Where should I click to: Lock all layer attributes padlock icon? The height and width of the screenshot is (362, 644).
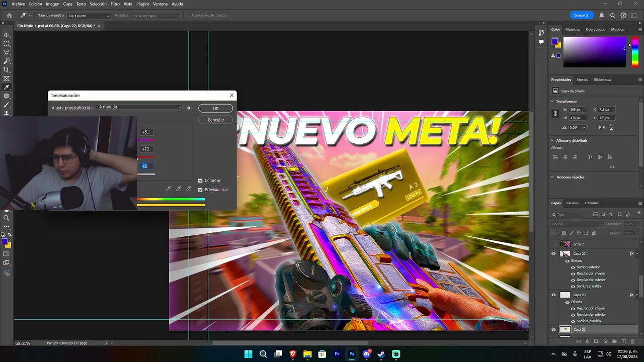[594, 233]
